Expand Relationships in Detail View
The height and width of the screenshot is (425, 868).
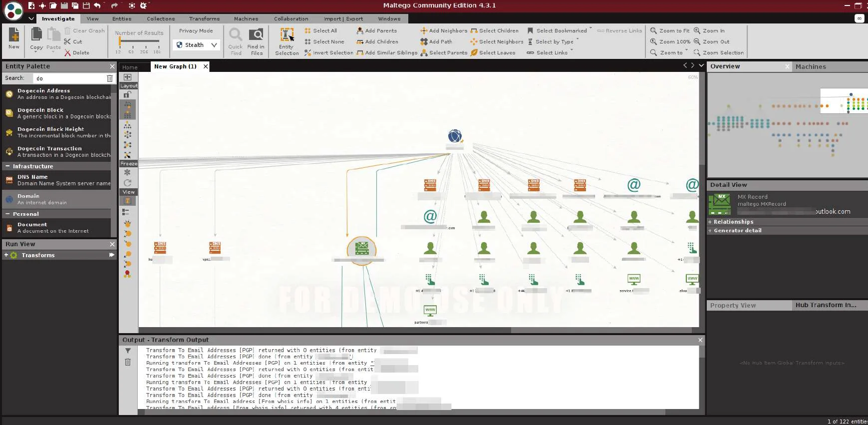(710, 222)
